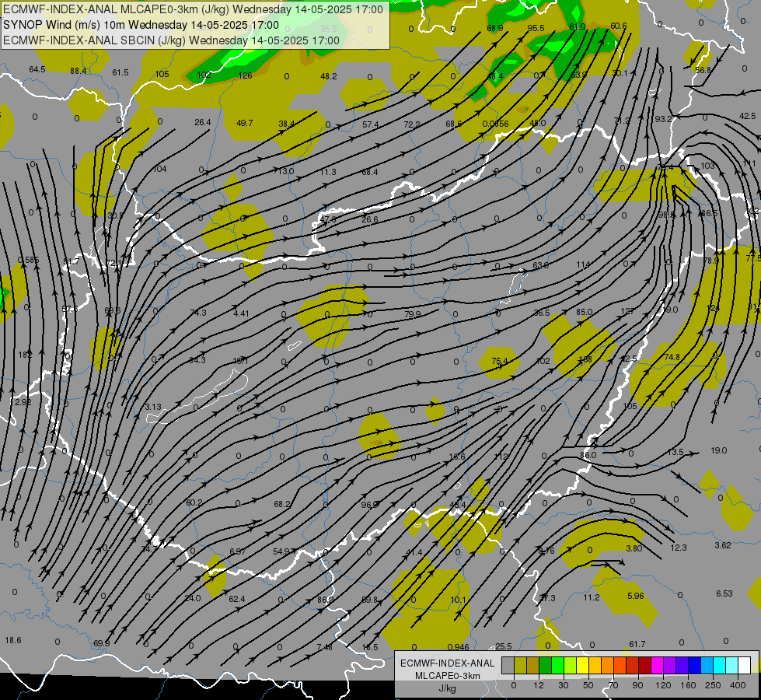Click the map value '74.8'
Screen dimensions: 761x700
(672, 357)
